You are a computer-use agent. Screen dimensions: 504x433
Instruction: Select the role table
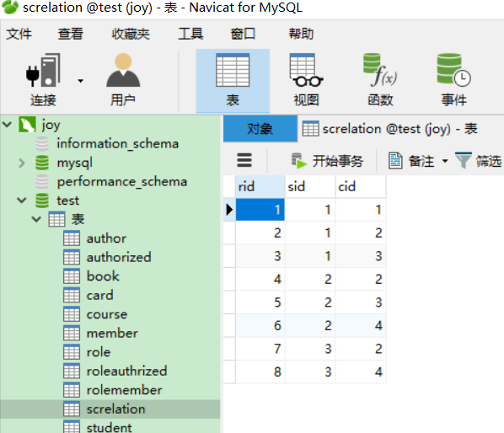99,352
